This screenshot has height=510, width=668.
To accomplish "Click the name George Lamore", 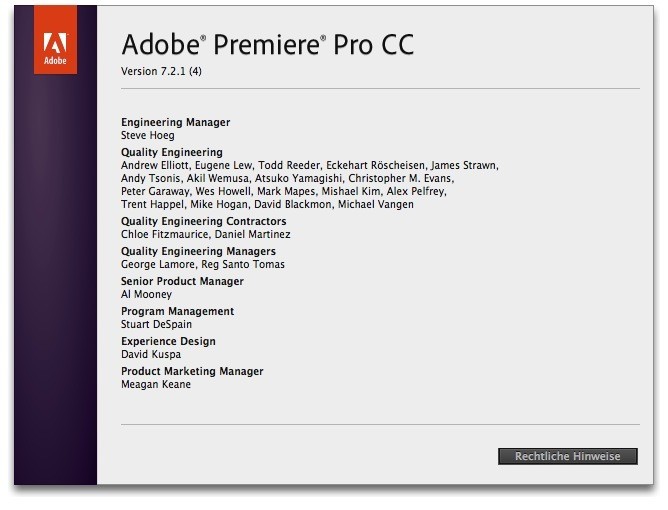I will pos(156,264).
